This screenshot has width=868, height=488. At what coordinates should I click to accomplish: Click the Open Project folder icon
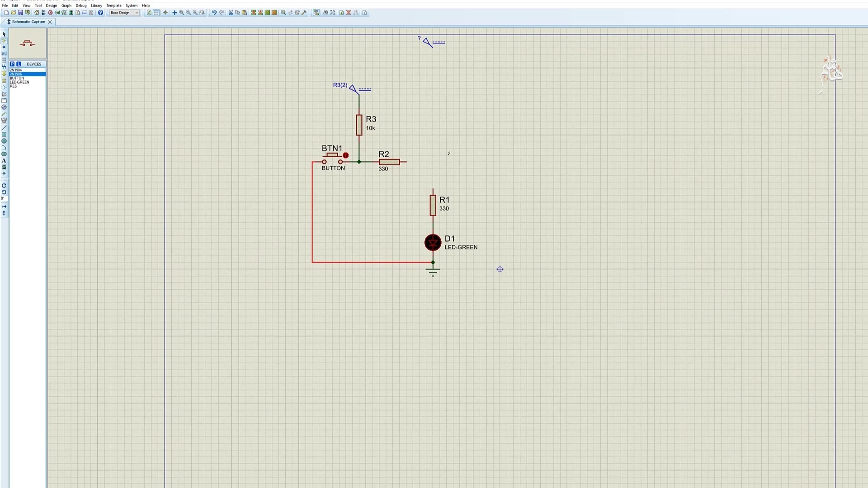point(13,13)
